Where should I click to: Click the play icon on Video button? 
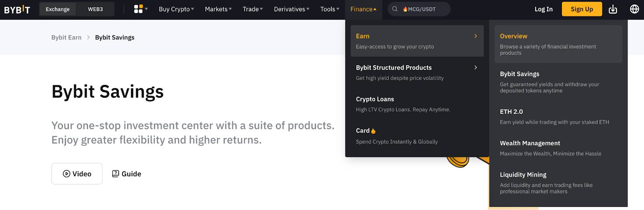pos(66,174)
